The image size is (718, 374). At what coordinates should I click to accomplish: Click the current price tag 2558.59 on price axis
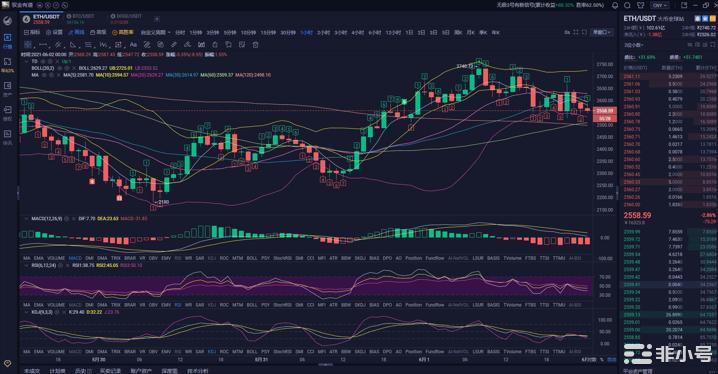[x=604, y=111]
